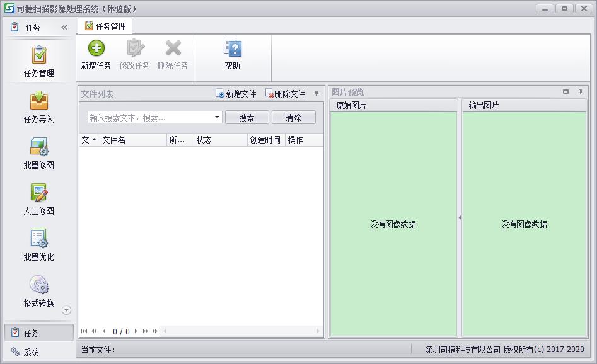
Task: Maximize the 图片预览 panel
Action: click(x=565, y=92)
